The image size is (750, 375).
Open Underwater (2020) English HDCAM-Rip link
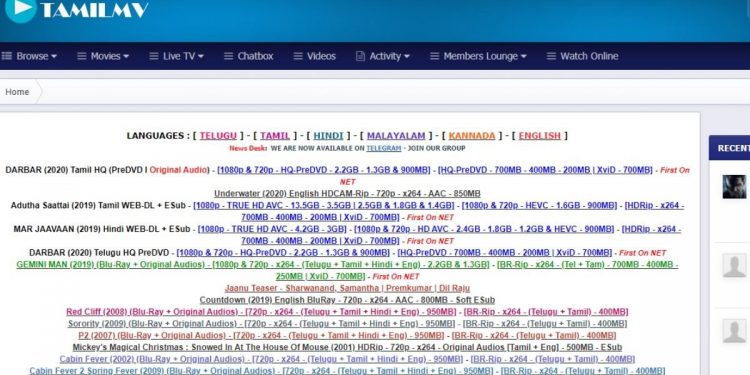(x=347, y=194)
